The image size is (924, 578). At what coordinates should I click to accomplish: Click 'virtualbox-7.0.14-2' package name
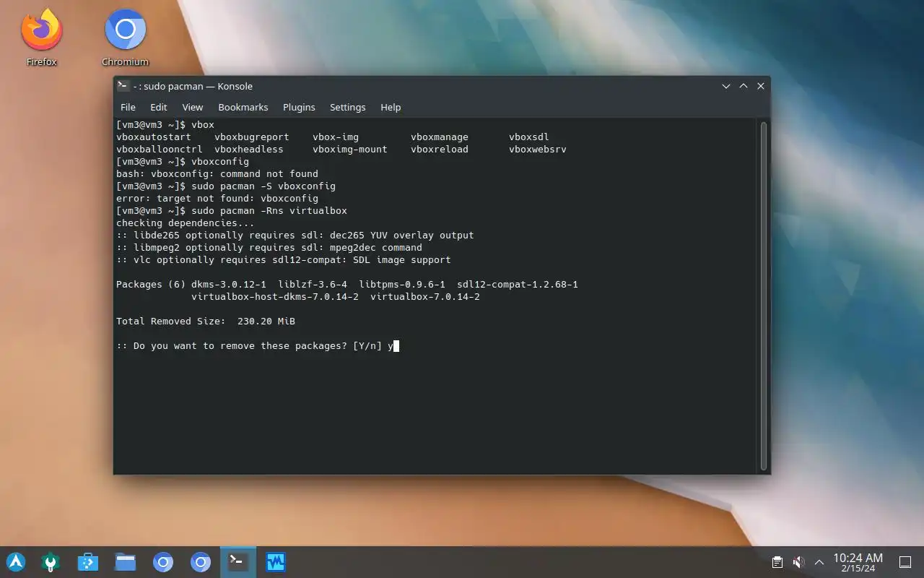click(x=425, y=297)
